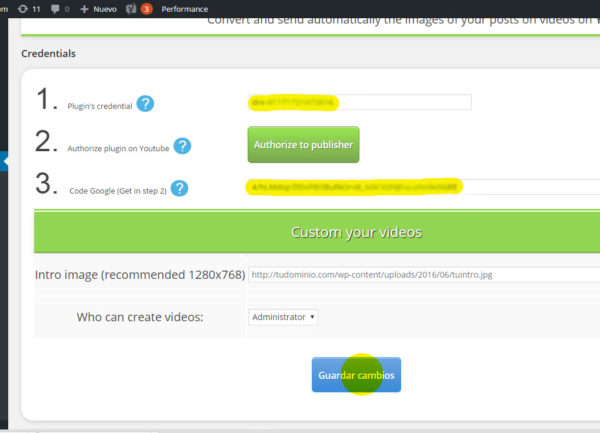The height and width of the screenshot is (433, 600).
Task: Click the Code Google input field
Action: (424, 187)
